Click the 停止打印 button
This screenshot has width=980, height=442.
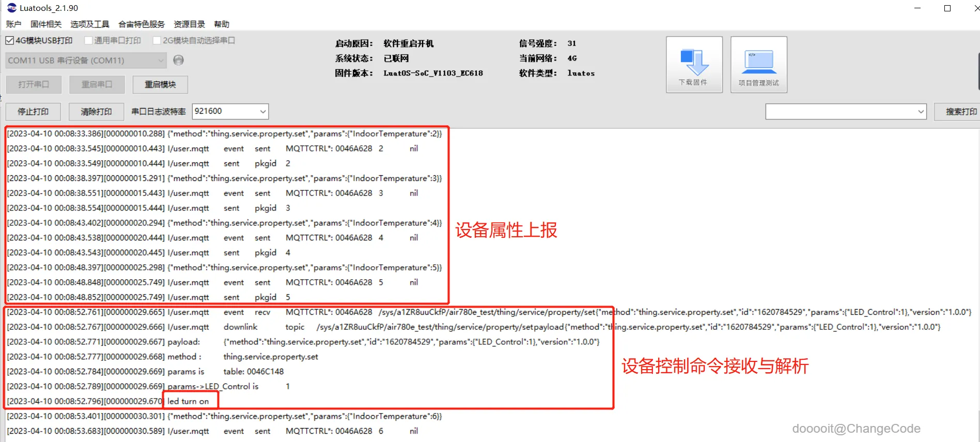(x=33, y=112)
